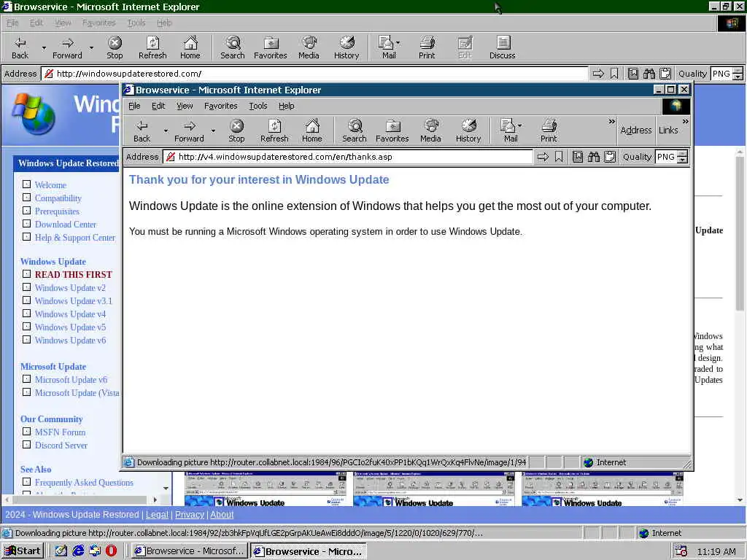The image size is (747, 560).
Task: Open the Download Center sidebar link
Action: 65,225
